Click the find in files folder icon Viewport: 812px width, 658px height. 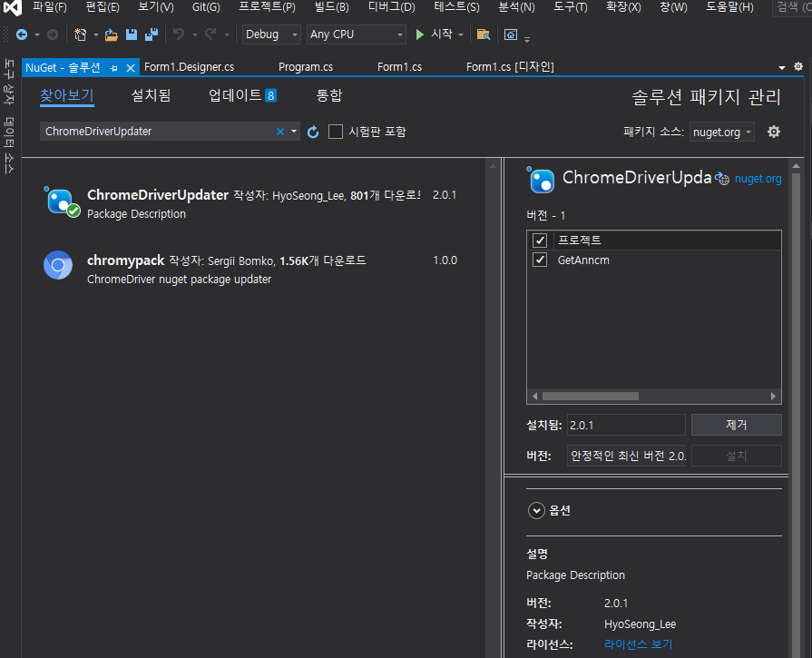coord(484,34)
